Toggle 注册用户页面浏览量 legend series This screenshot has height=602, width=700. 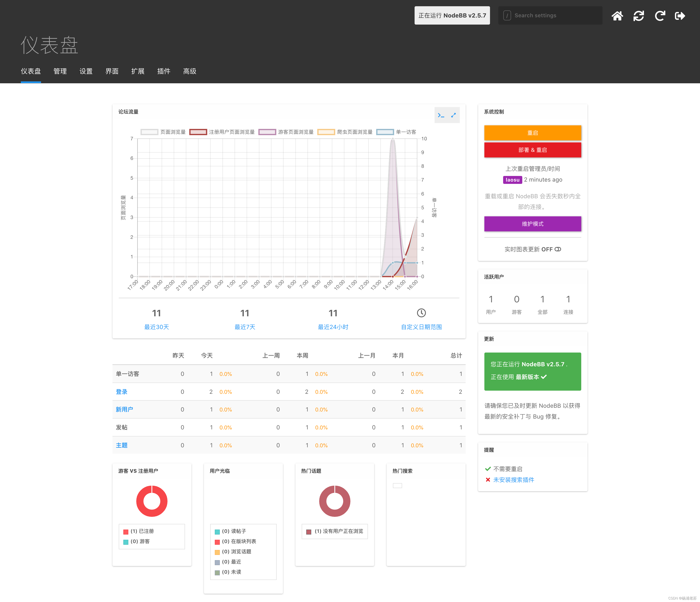pos(222,132)
